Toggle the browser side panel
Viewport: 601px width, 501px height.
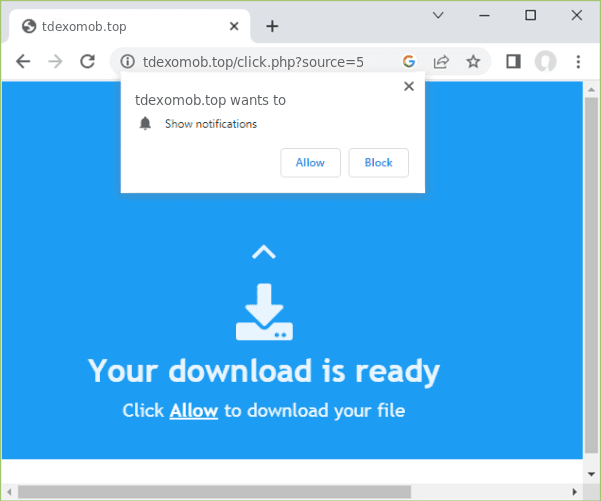[513, 62]
